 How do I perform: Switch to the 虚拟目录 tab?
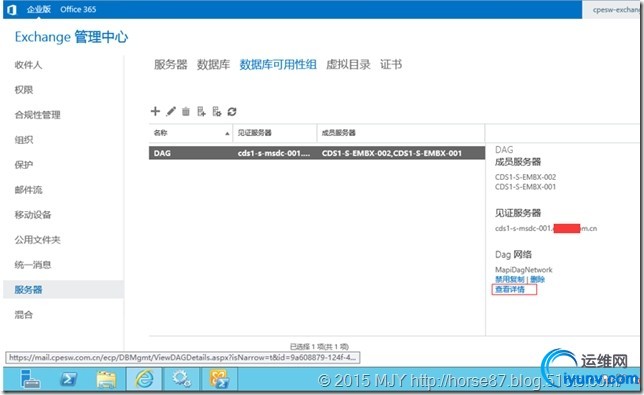[x=348, y=64]
